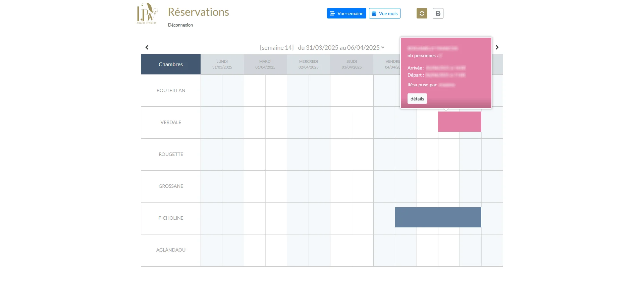644x306 pixels.
Task: Click the Résa prise par line
Action: 431,85
